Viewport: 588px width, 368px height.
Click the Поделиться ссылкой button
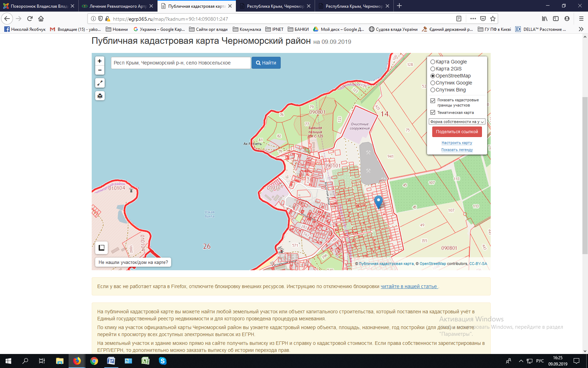pyautogui.click(x=457, y=132)
